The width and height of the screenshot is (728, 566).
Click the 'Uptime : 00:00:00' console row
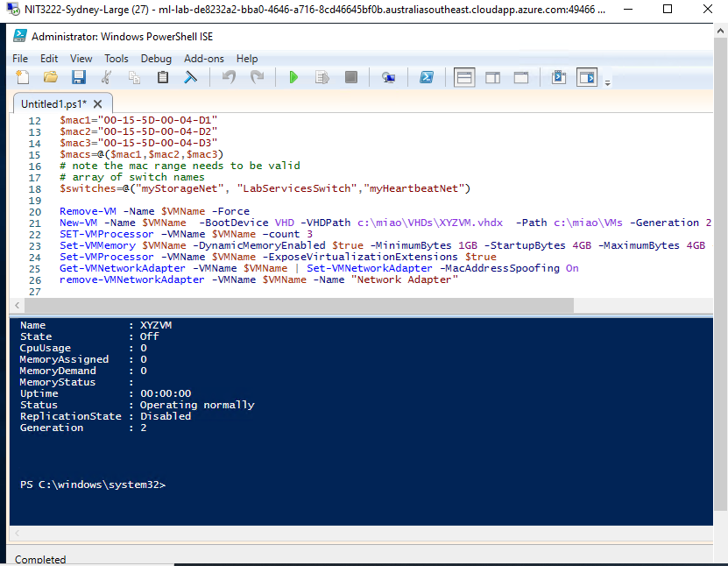105,393
